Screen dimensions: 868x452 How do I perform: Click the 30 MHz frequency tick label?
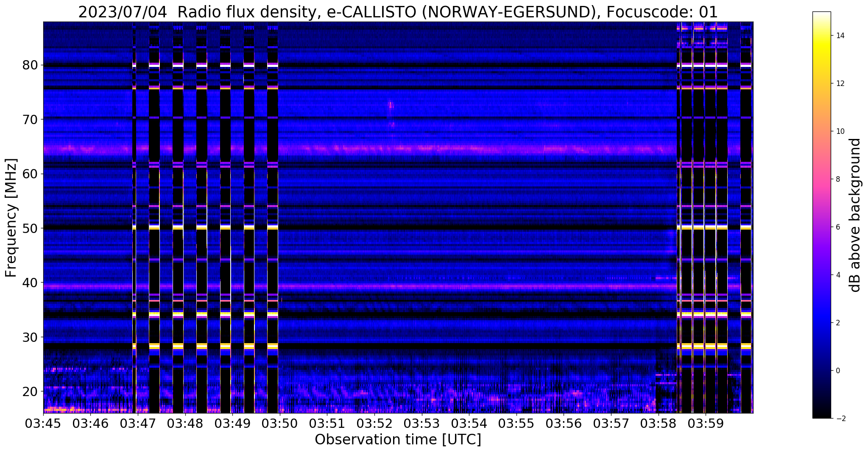point(31,337)
